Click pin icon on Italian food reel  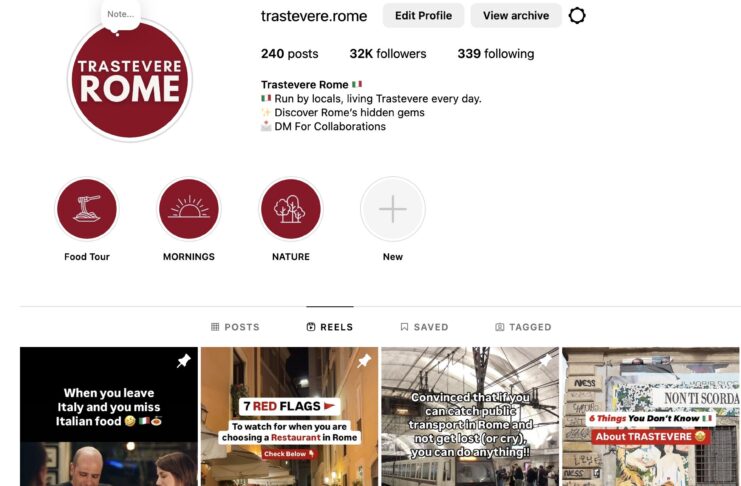pos(184,361)
